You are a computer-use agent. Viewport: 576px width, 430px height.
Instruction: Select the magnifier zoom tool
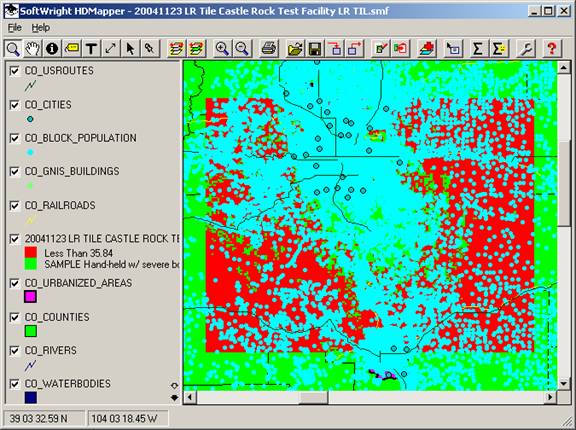tap(13, 48)
